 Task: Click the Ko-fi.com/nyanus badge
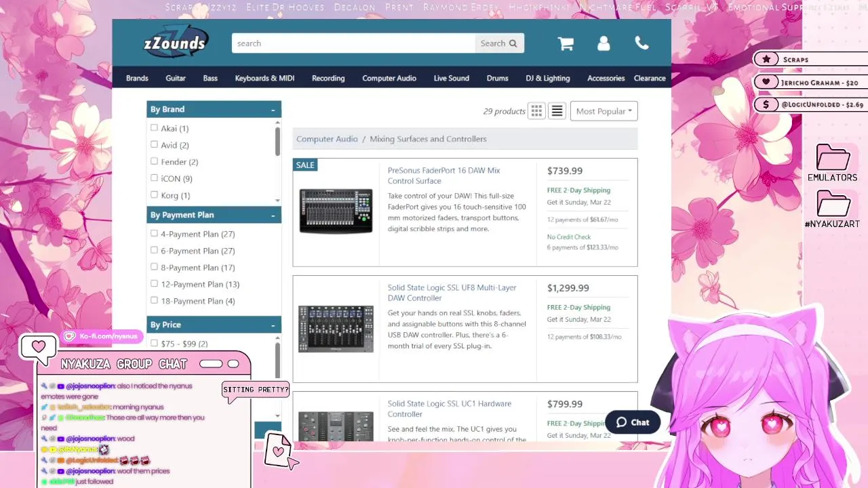coord(101,336)
